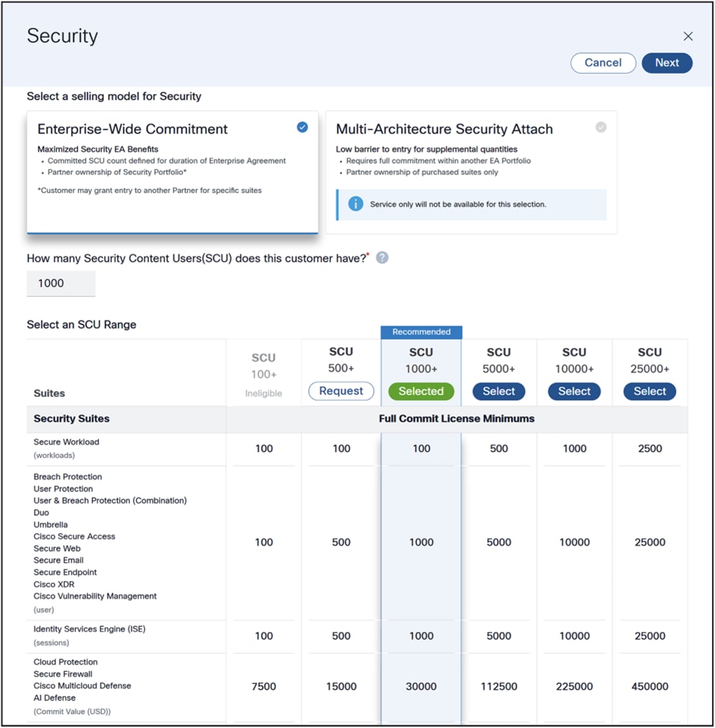The image size is (715, 728).
Task: Select the SCU 25000+ range
Action: coord(649,391)
